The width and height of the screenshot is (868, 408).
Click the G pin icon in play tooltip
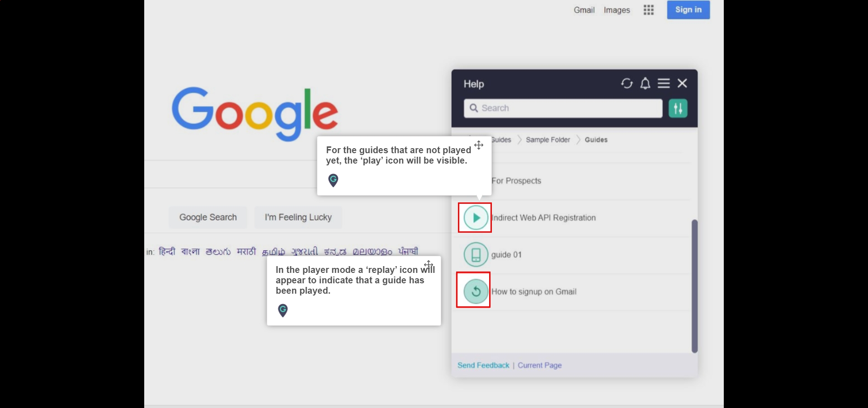tap(333, 180)
